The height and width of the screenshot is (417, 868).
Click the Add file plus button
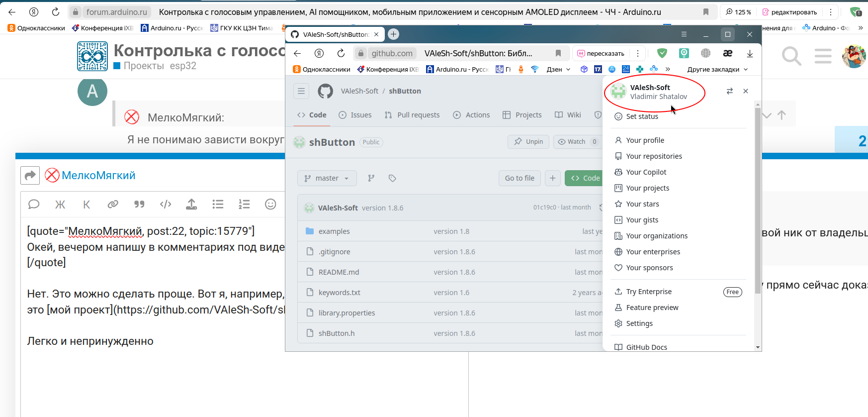553,178
